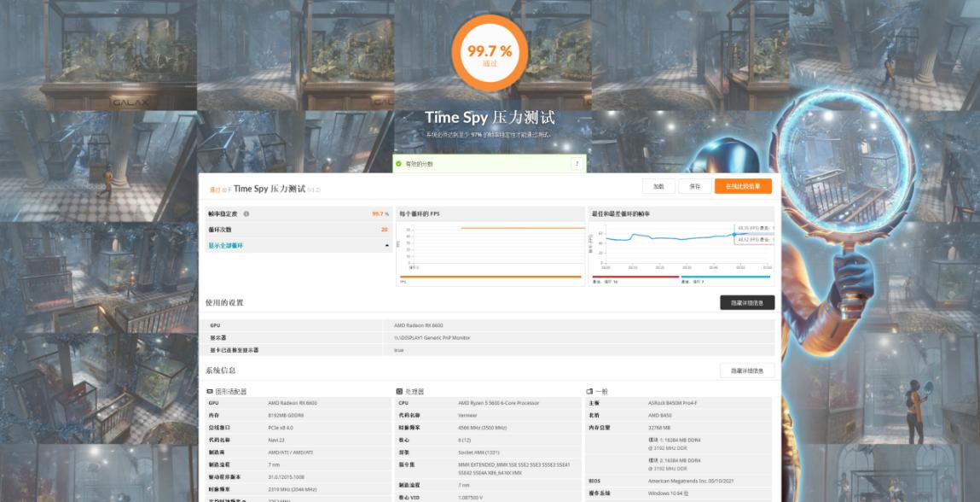Click the graphics card icon beside 图形适配器
This screenshot has width=980, height=502.
point(209,391)
